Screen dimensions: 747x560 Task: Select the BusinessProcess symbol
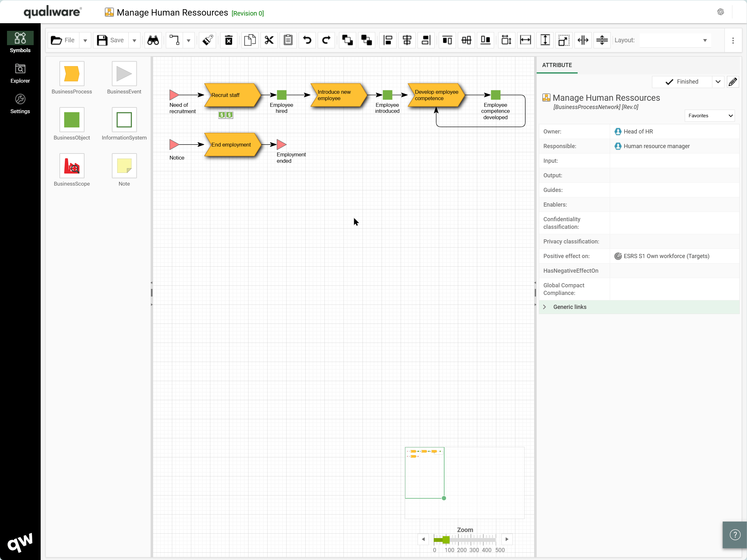(x=72, y=74)
